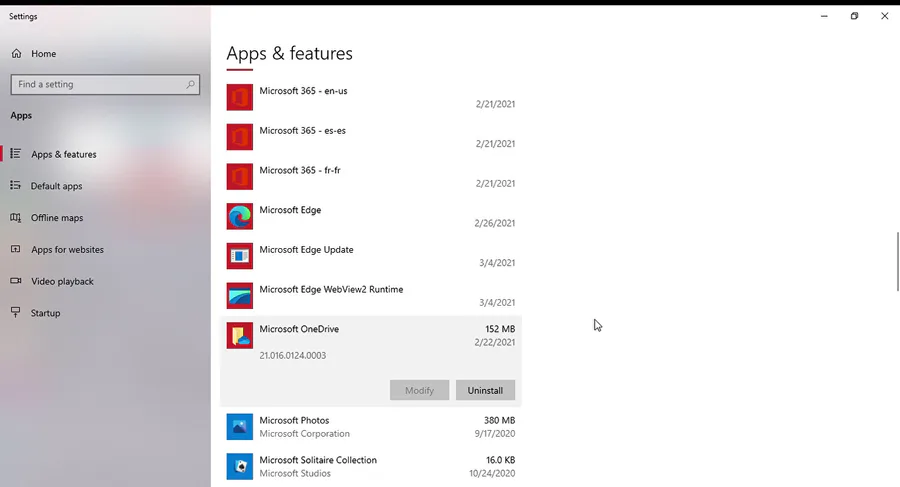Click the Microsoft OneDrive app icon
This screenshot has width=900, height=487.
click(239, 335)
